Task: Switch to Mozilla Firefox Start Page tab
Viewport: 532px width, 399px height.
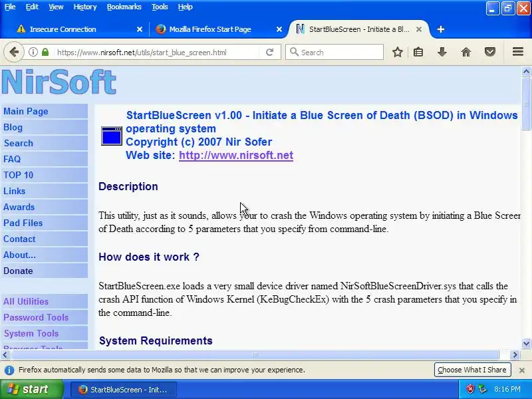Action: click(x=218, y=29)
